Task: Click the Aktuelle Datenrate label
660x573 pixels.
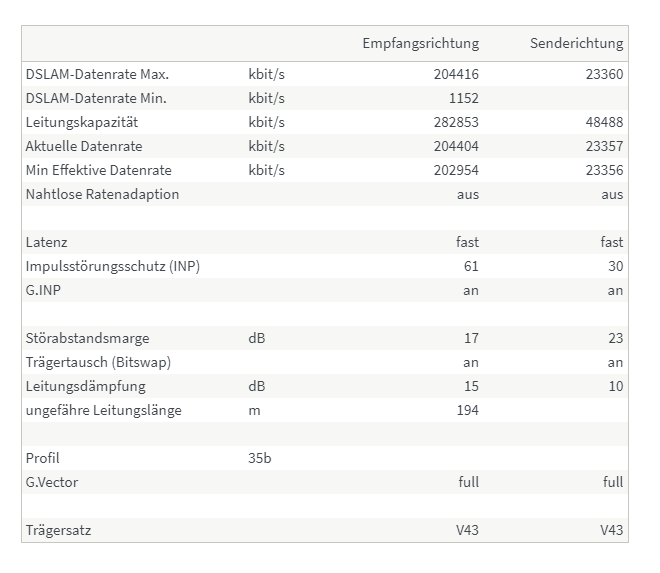Action: [x=84, y=147]
